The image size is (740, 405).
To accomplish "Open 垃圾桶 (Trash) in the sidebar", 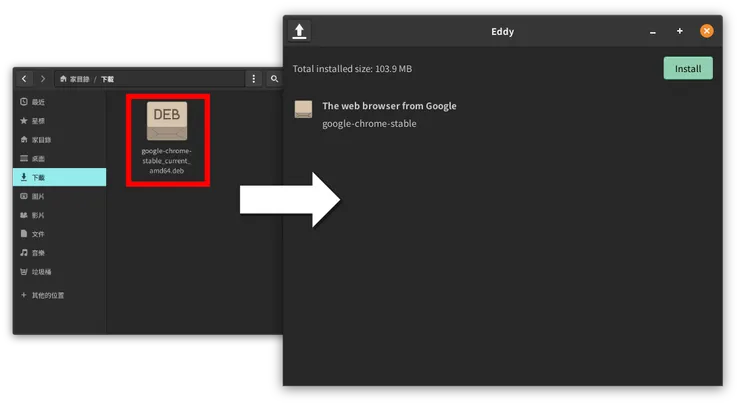I will pos(59,272).
